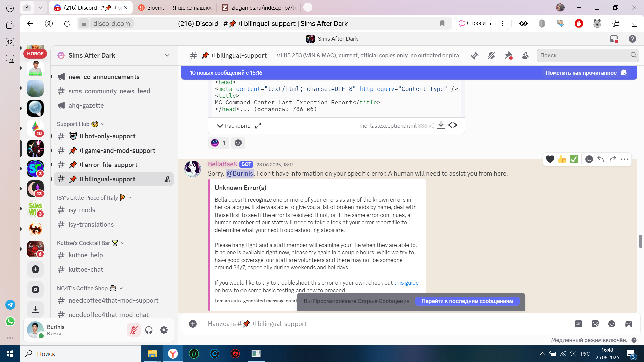Toggle headphones deafen
This screenshot has width=644, height=362.
click(x=149, y=330)
